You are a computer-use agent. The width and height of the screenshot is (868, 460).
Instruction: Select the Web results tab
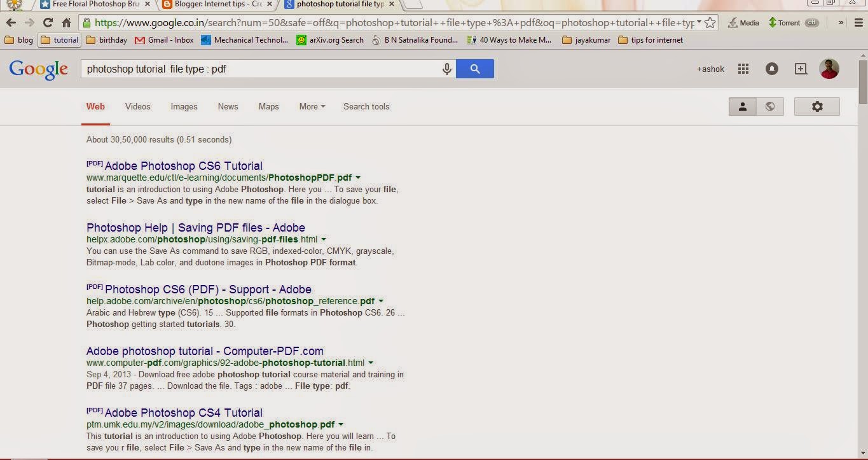pos(95,106)
